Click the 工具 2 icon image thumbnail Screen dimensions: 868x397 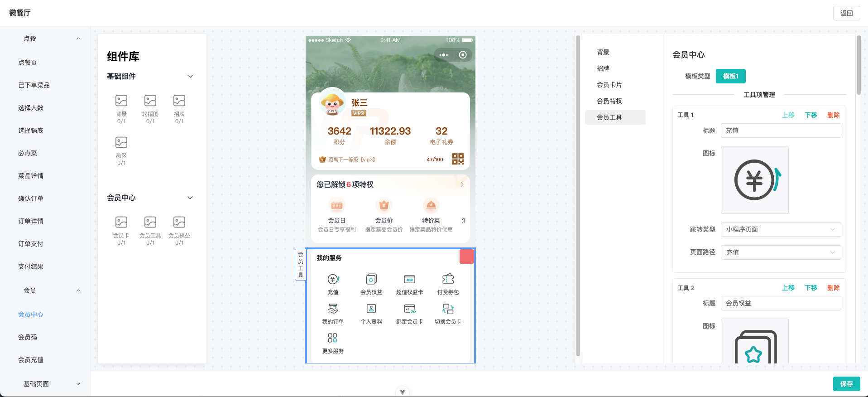tap(755, 341)
